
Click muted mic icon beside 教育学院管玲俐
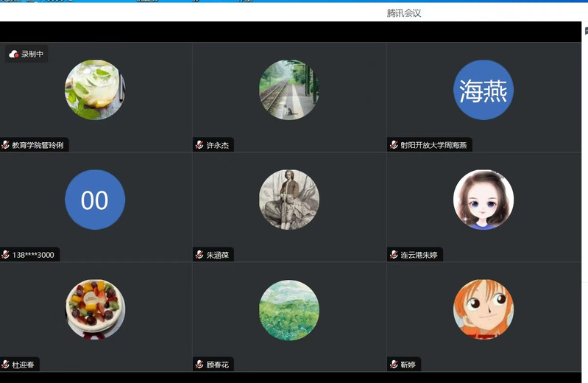click(6, 145)
